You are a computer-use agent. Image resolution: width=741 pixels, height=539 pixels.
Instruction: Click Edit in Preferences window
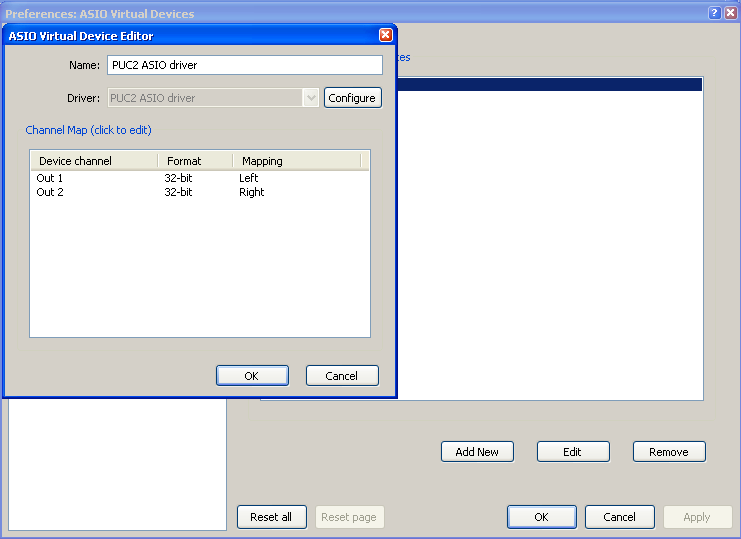tap(573, 452)
